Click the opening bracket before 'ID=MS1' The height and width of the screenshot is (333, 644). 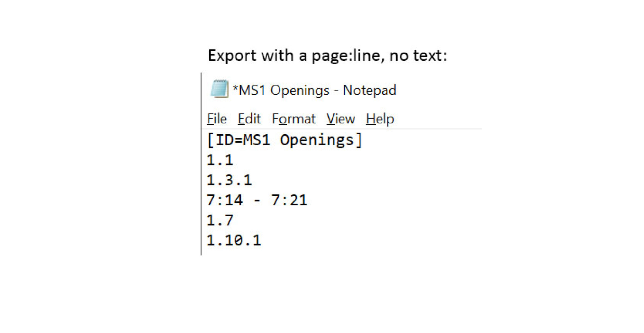tap(210, 140)
